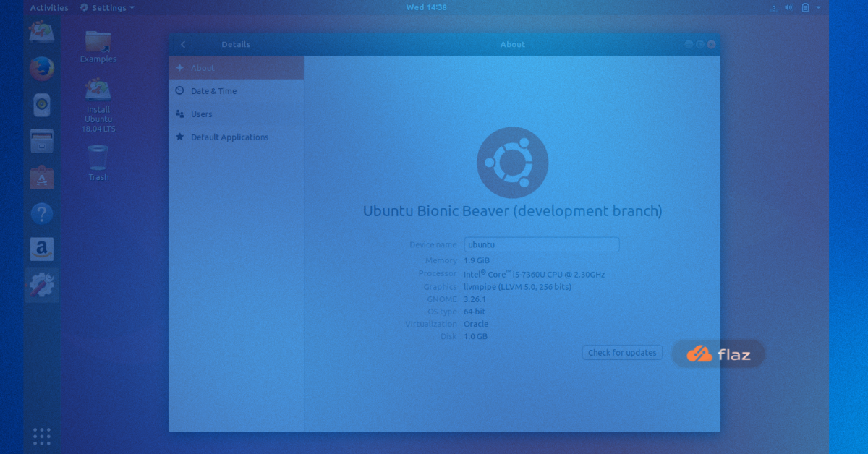
Task: Open the system menu arrow at top right
Action: click(x=818, y=8)
